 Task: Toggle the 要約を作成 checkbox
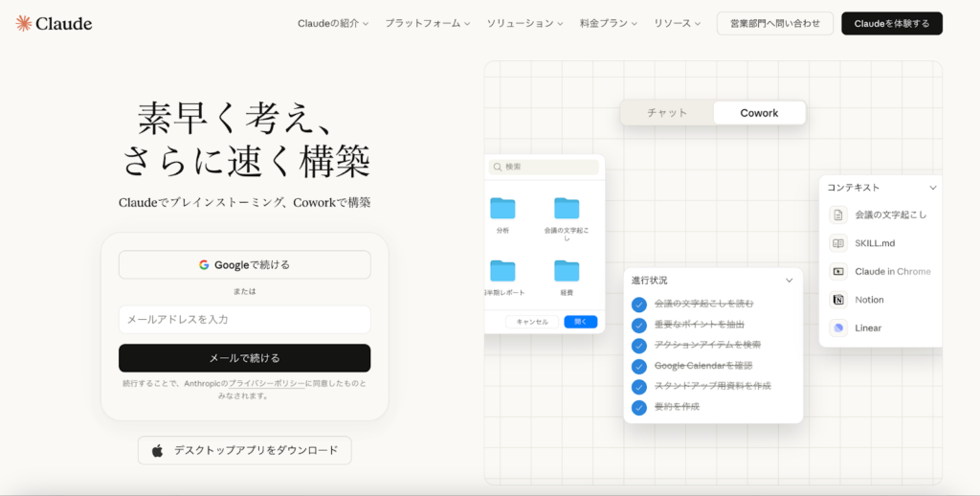click(639, 407)
